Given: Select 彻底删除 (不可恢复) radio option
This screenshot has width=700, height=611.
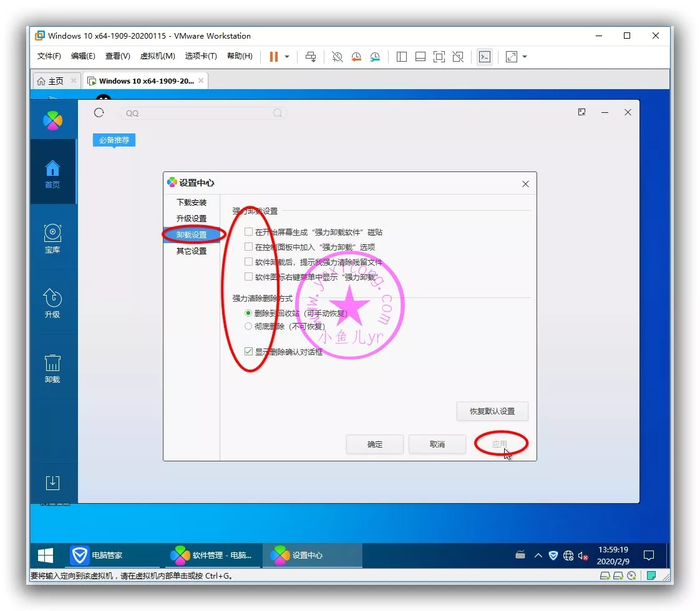Looking at the screenshot, I should pos(248,326).
